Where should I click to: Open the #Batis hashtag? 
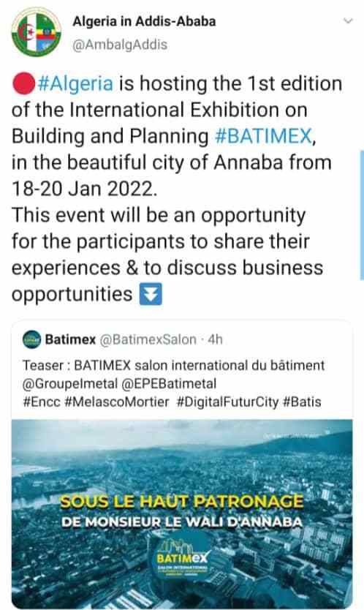[x=302, y=402]
